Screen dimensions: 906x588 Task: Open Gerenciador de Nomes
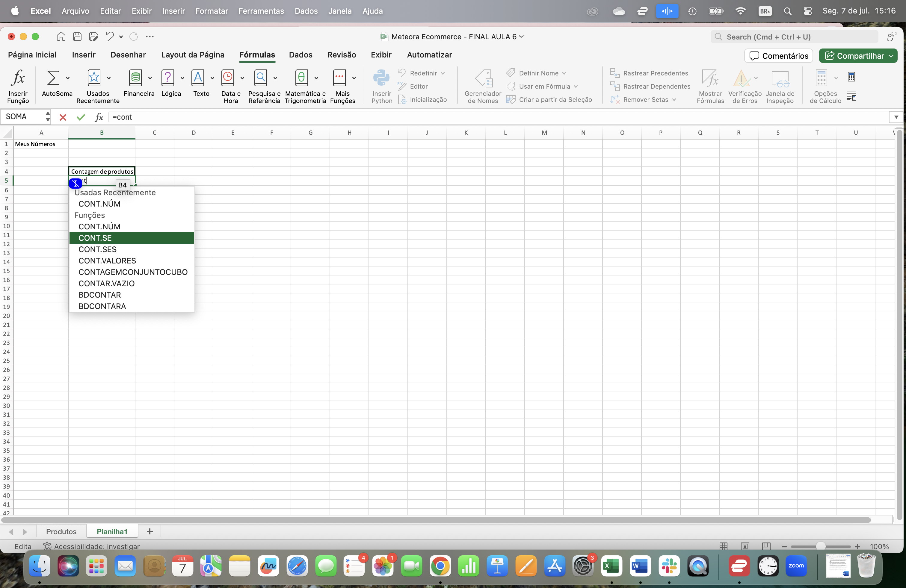[x=484, y=78]
